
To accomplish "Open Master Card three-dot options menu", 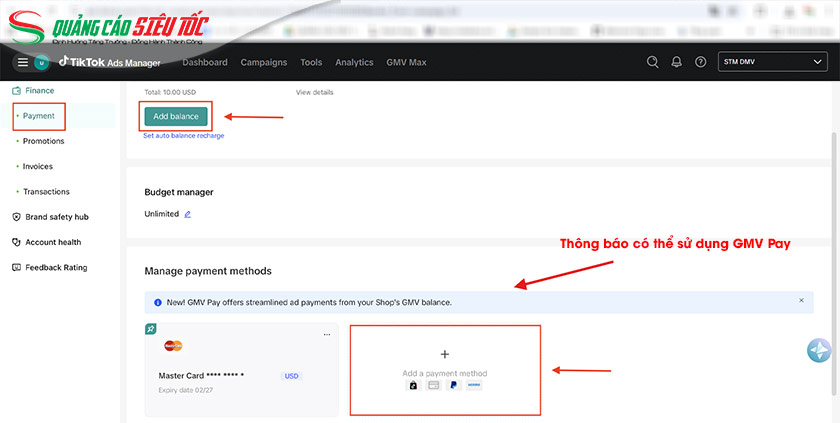I will [x=326, y=334].
